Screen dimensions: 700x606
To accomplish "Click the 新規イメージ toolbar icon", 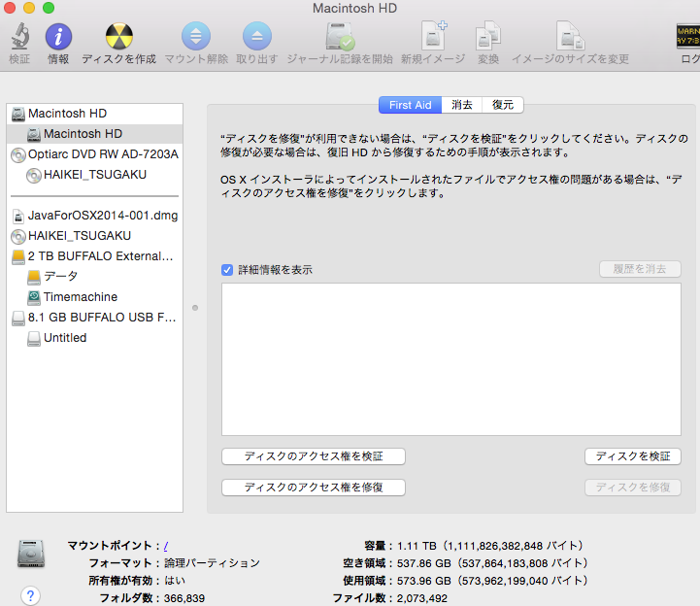I will [x=433, y=38].
